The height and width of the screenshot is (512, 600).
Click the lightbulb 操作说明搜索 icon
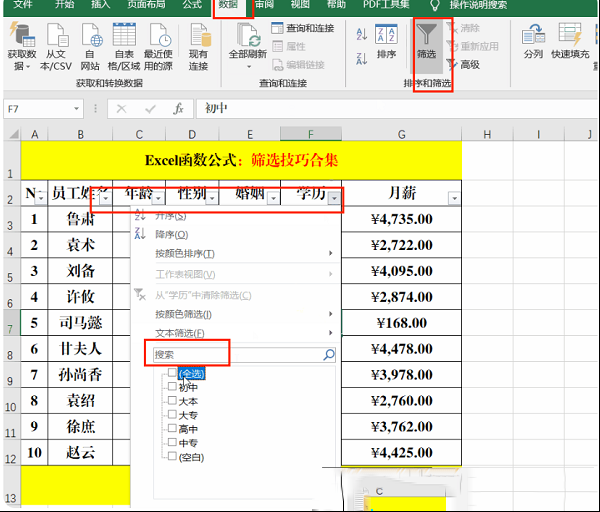pyautogui.click(x=434, y=5)
